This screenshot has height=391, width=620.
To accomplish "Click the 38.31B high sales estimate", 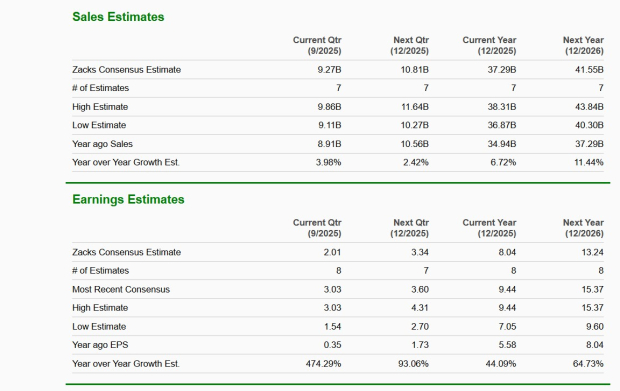I will 502,107.
